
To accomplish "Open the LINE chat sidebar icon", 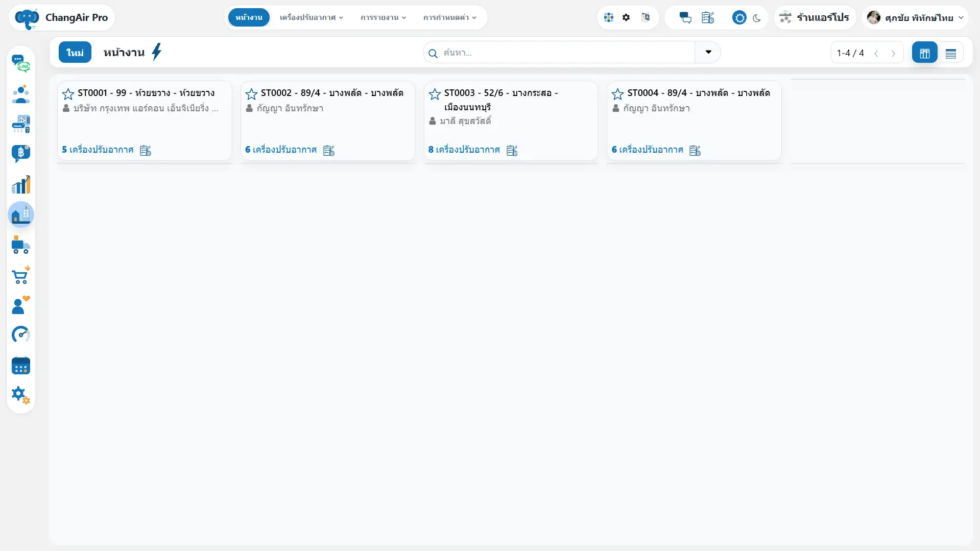I will pos(21,64).
